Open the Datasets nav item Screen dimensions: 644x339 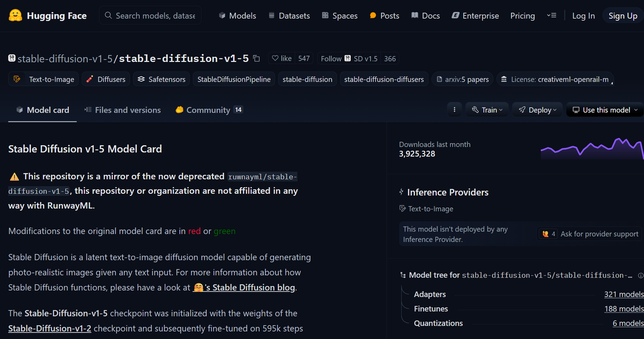pos(289,16)
